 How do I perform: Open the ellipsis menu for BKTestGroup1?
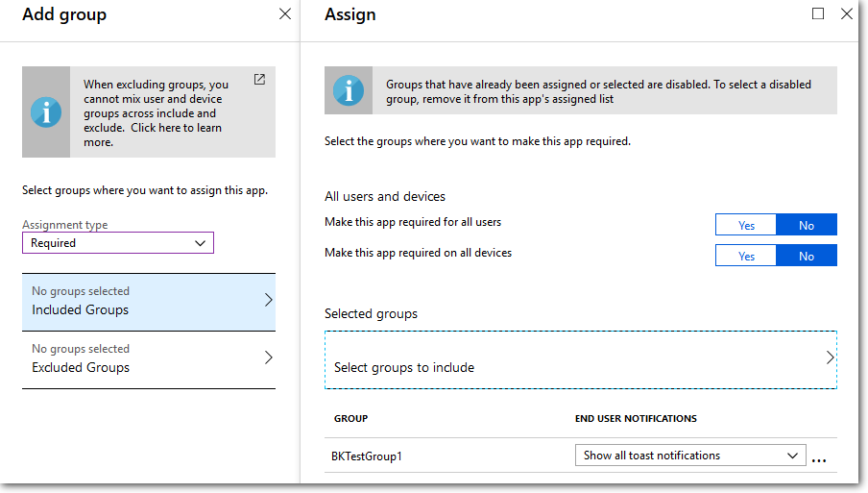pyautogui.click(x=818, y=458)
